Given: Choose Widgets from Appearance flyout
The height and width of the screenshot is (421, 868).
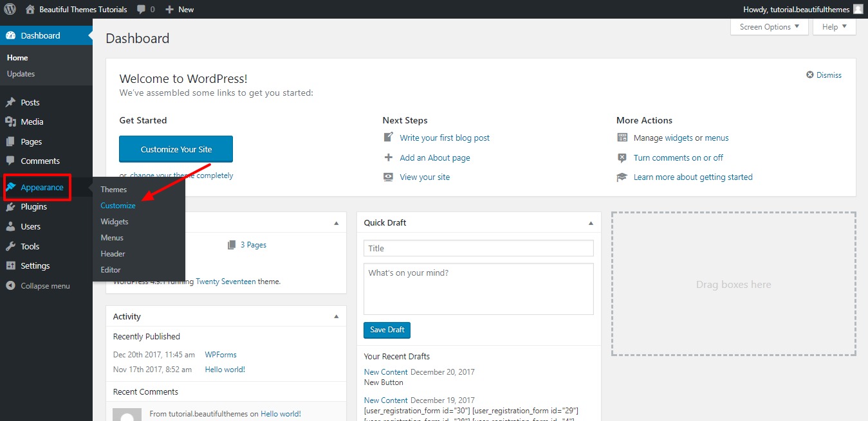Looking at the screenshot, I should click(115, 222).
